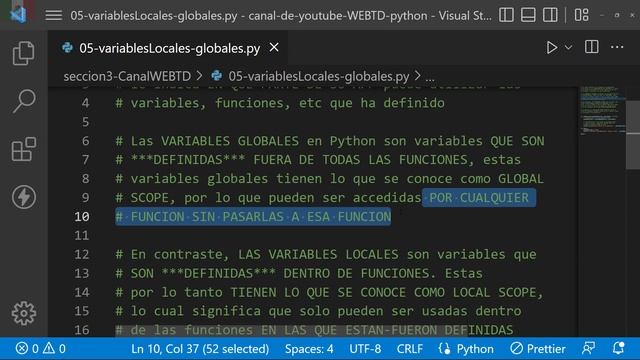Open the Search view in activity bar
Image resolution: width=640 pixels, height=360 pixels.
[x=23, y=101]
